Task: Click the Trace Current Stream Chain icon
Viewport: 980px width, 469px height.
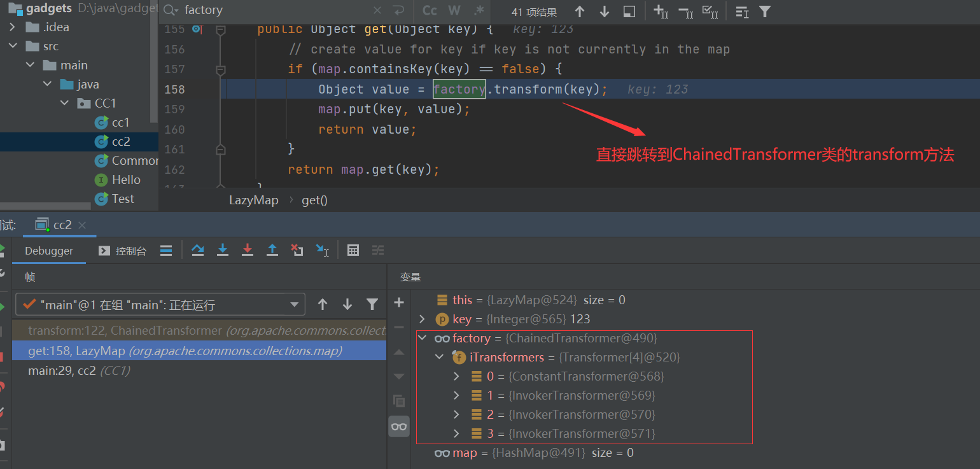Action: tap(378, 250)
